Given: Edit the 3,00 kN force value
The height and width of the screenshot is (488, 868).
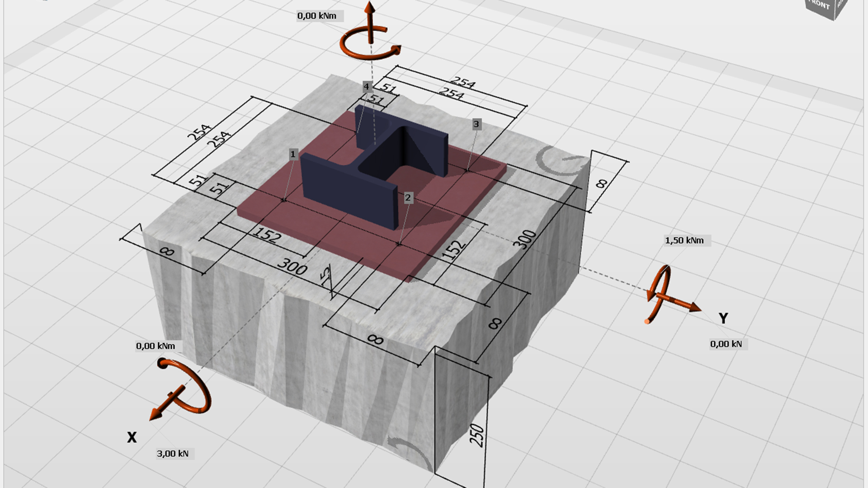Looking at the screenshot, I should coord(172,454).
